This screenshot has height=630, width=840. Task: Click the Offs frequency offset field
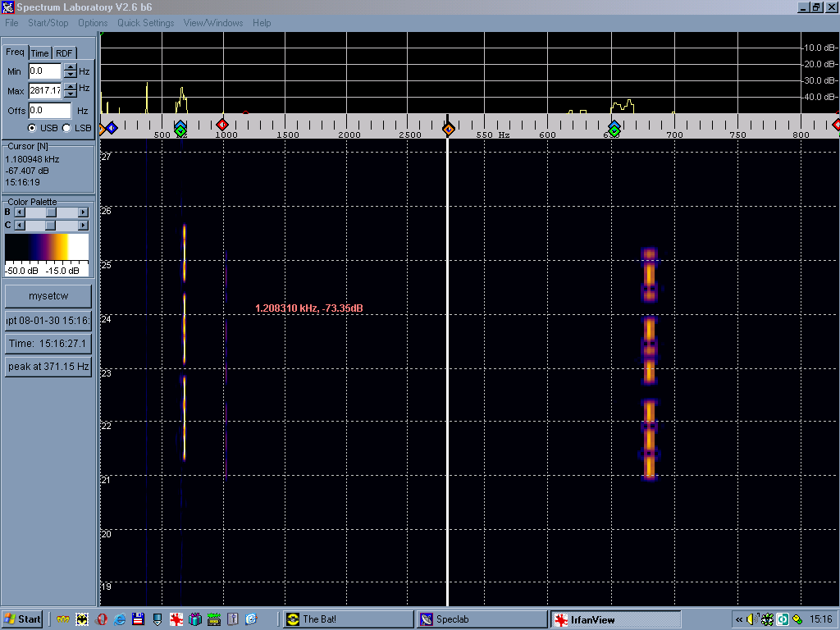point(50,111)
